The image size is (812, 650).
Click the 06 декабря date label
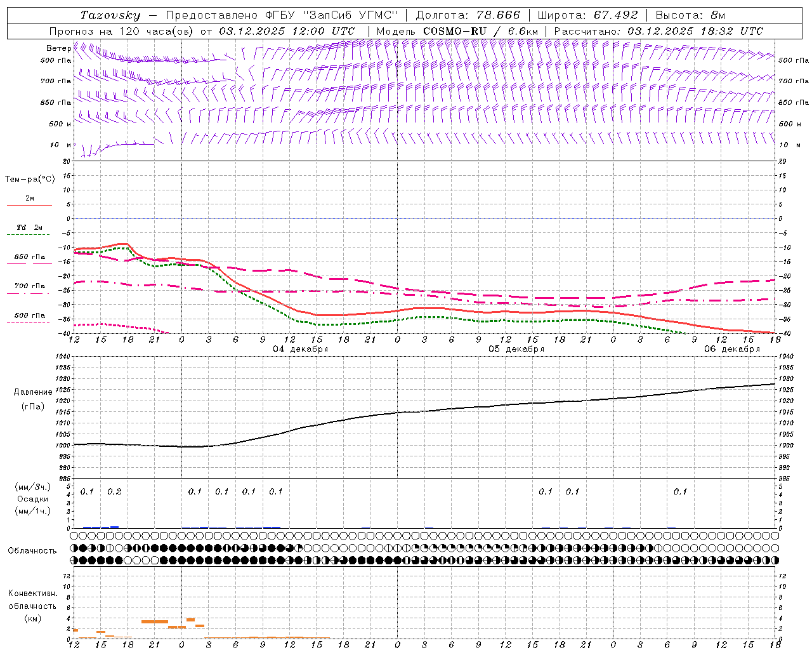pos(732,348)
